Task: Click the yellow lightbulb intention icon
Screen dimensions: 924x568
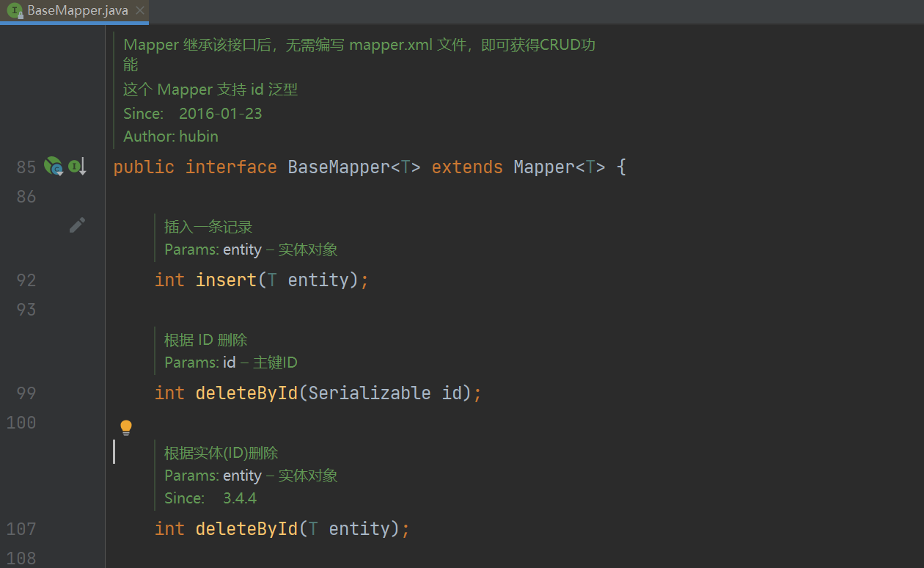Action: pyautogui.click(x=126, y=428)
